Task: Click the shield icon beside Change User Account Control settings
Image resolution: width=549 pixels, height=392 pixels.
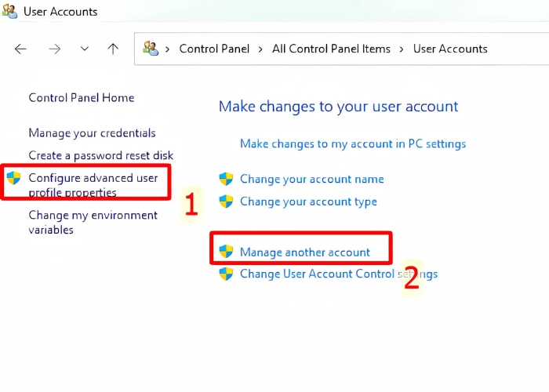Action: [226, 274]
